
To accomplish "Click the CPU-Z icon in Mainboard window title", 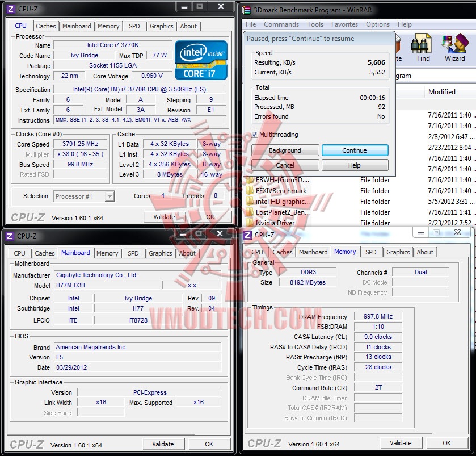I will (x=10, y=236).
